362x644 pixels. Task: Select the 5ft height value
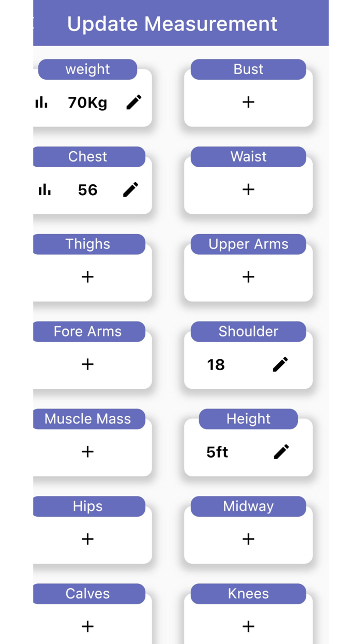pos(217,452)
